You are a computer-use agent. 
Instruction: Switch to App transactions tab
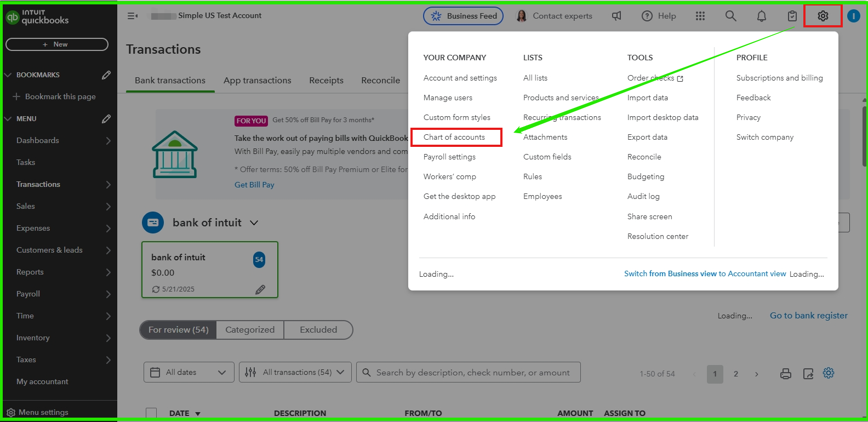pyautogui.click(x=257, y=80)
